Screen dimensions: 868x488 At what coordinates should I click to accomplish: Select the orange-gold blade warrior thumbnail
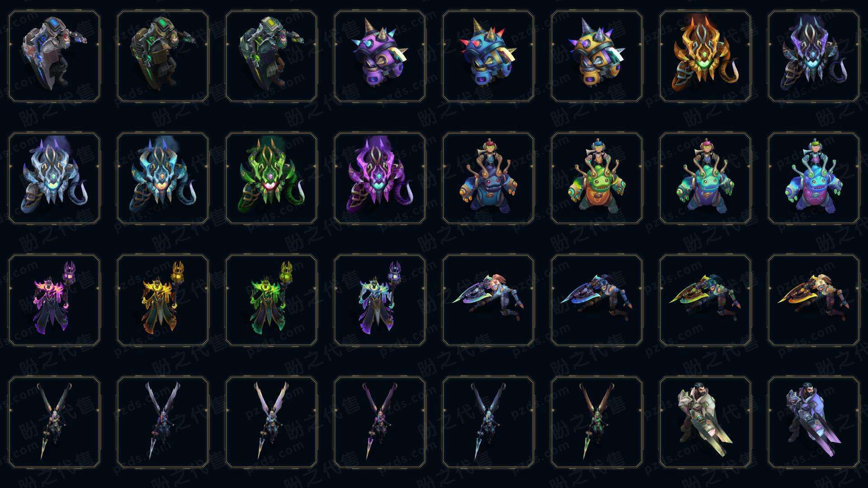(x=814, y=300)
